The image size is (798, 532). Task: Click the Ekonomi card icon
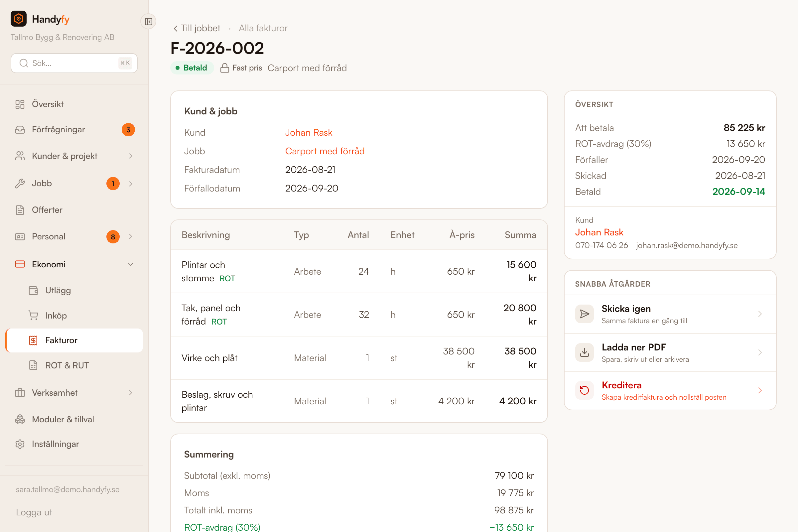(x=20, y=264)
